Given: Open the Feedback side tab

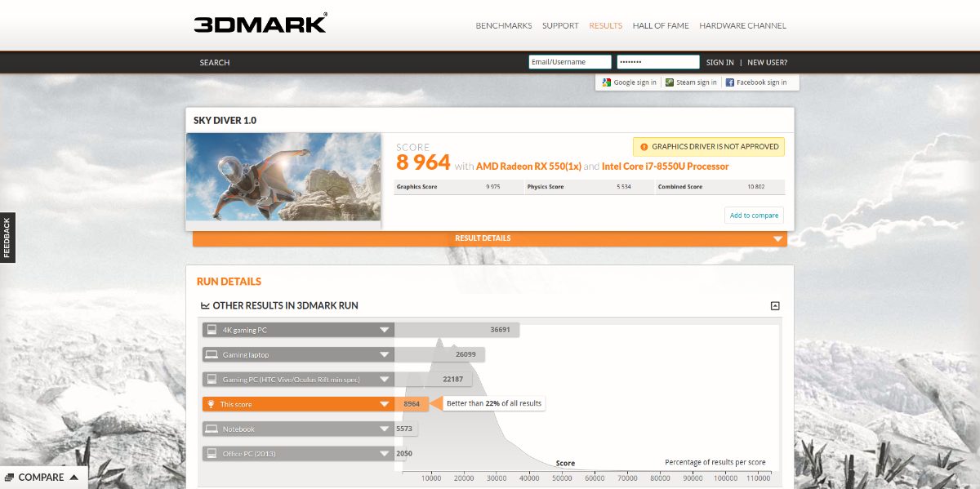Looking at the screenshot, I should [7, 237].
